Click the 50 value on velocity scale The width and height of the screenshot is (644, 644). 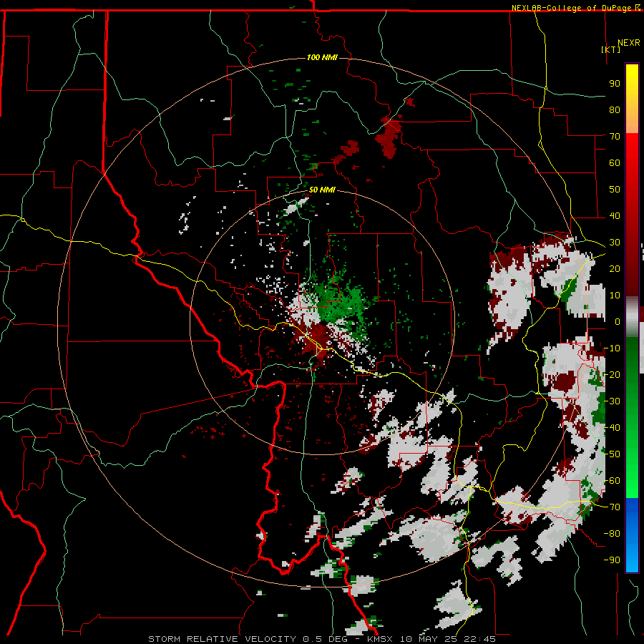coord(615,190)
